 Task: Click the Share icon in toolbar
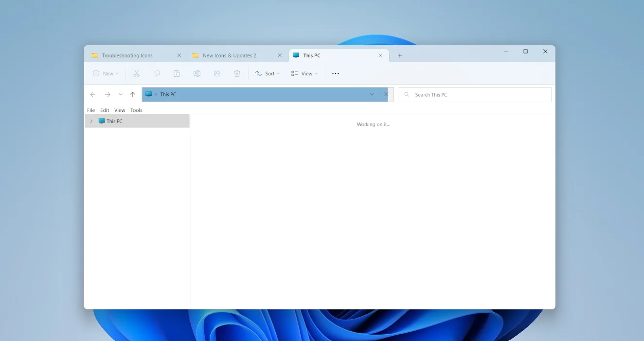[217, 73]
